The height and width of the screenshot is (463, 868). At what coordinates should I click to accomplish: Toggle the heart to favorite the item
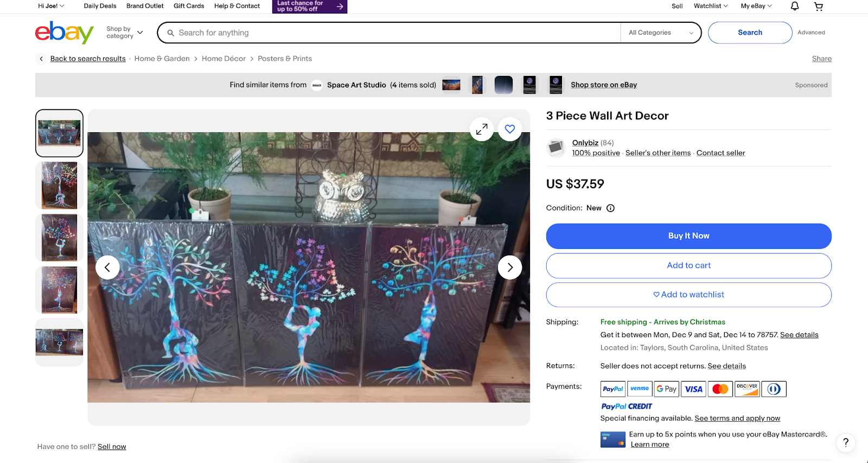pos(509,129)
